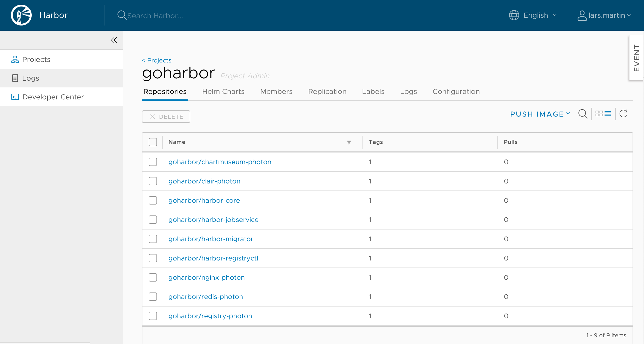Check the goharbor/harbor-registryctl row checkbox
The width and height of the screenshot is (644, 344).
[153, 258]
